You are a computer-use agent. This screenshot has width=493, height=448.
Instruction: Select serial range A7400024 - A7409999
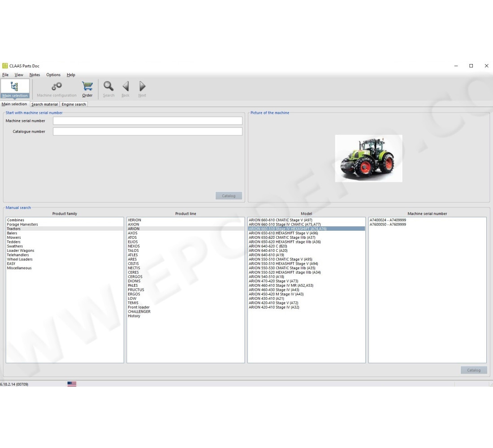[x=427, y=220]
